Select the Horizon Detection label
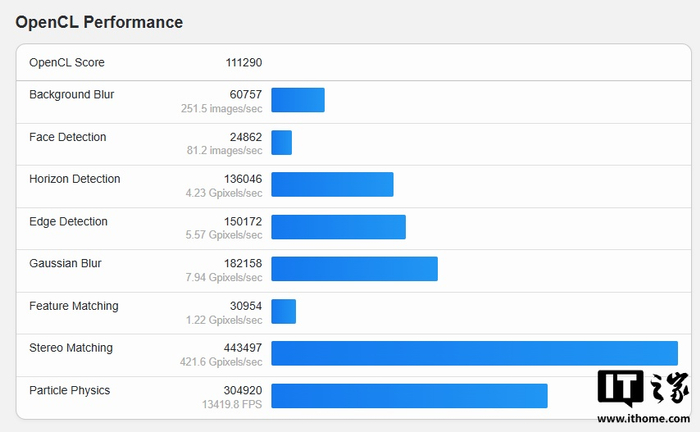Viewport: 700px width, 432px height. coord(75,179)
